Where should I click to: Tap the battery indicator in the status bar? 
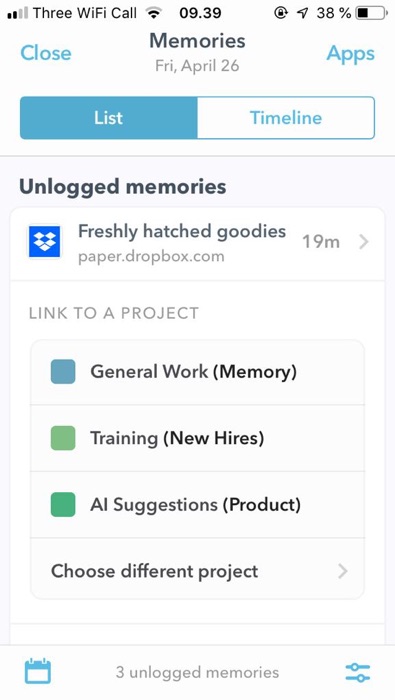[371, 13]
